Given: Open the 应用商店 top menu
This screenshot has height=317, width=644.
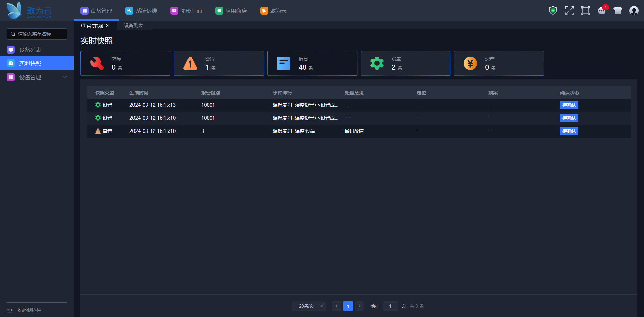Looking at the screenshot, I should 231,11.
